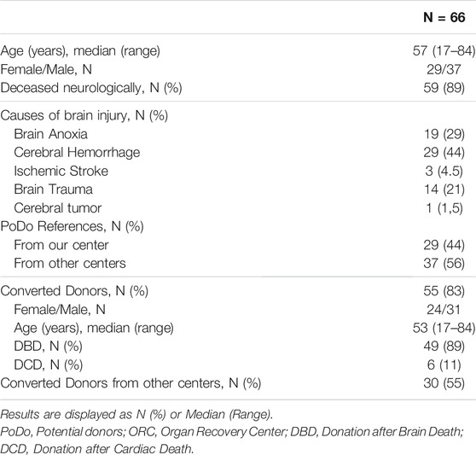The width and height of the screenshot is (476, 455).
Task: Click the Causes of brain injury heading
Action: pyautogui.click(x=84, y=116)
